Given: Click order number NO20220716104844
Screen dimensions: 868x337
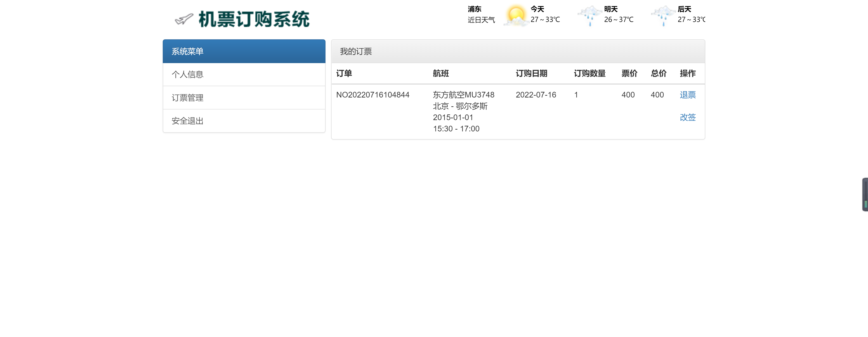Looking at the screenshot, I should click(373, 95).
